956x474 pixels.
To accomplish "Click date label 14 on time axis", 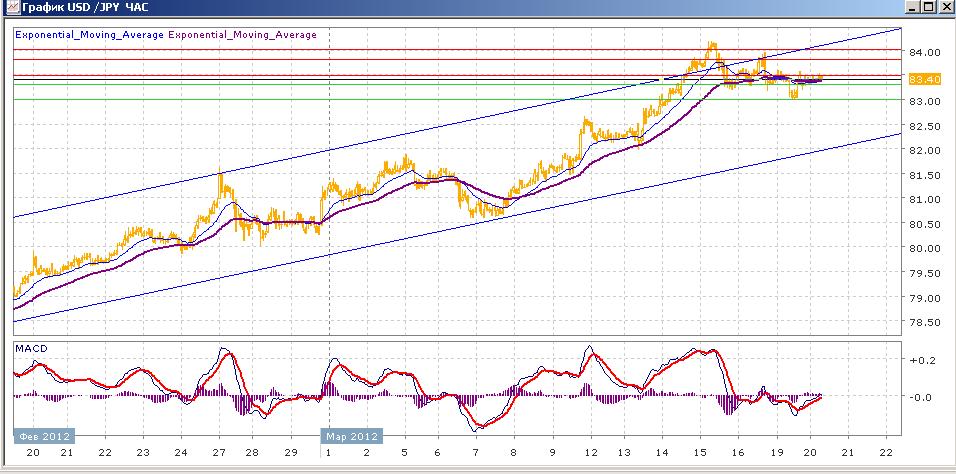I will click(x=662, y=453).
